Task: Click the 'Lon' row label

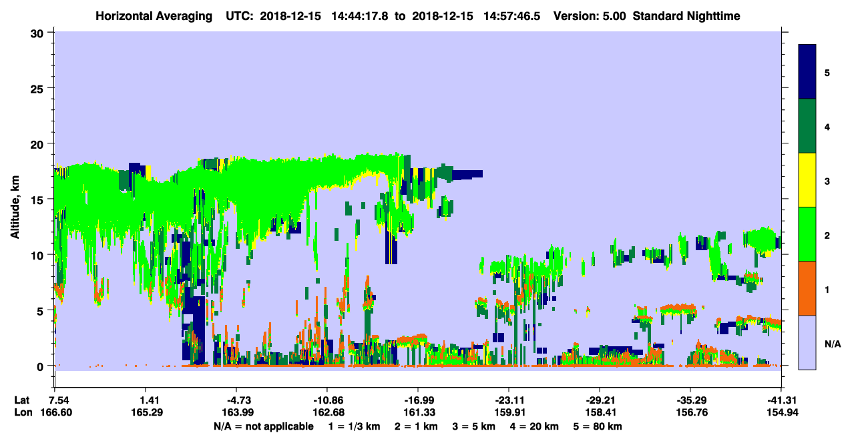Action: [x=22, y=412]
